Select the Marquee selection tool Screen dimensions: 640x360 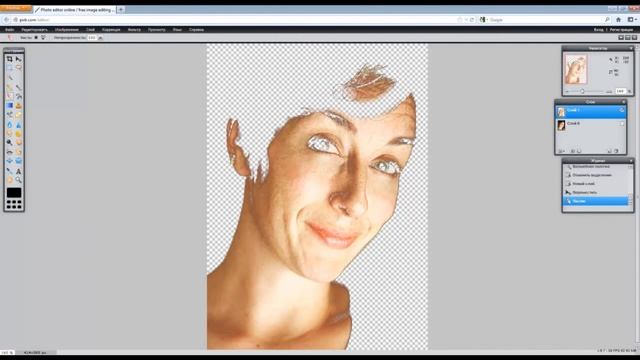9,68
